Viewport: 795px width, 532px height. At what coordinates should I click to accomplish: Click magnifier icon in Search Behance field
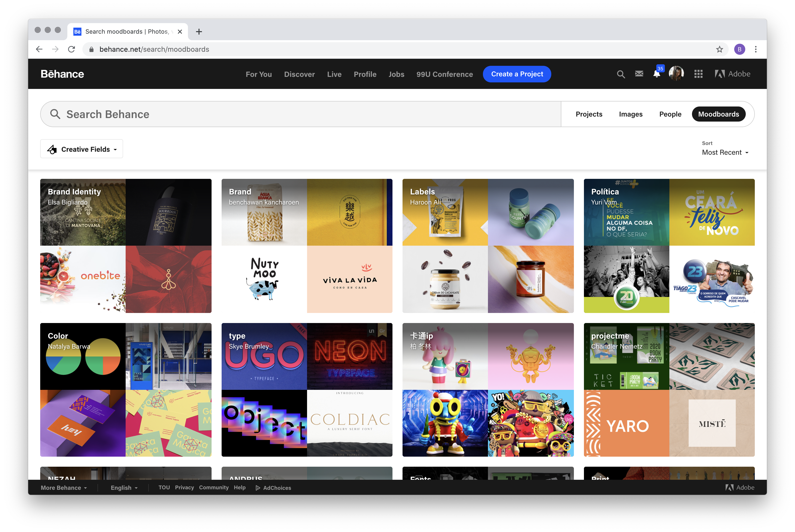tap(55, 114)
